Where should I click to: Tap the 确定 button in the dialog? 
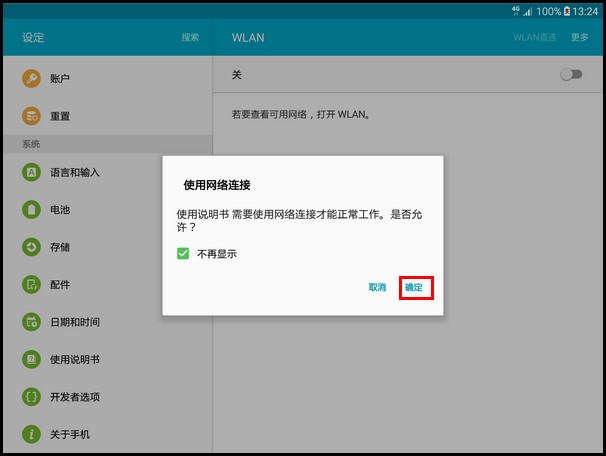[x=414, y=287]
